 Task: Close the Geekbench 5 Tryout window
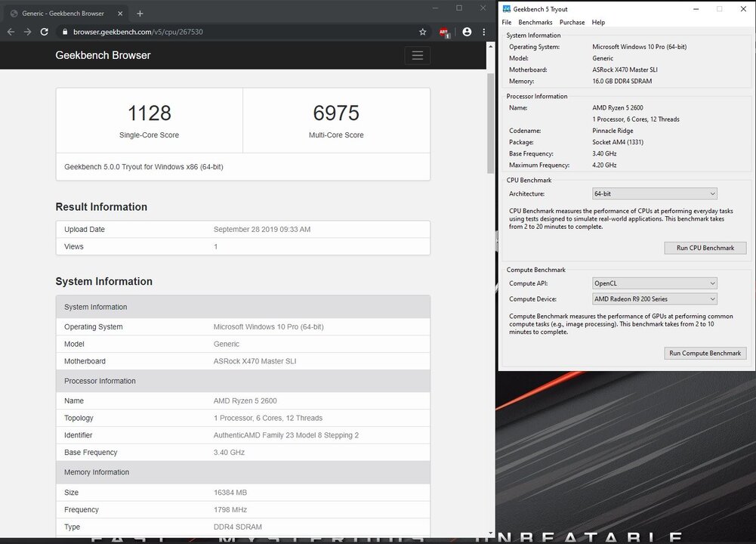point(743,9)
